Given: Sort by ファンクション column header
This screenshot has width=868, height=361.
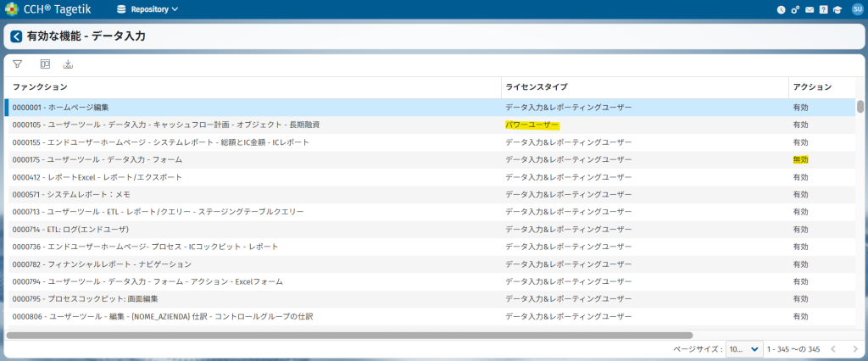Looking at the screenshot, I should [41, 87].
